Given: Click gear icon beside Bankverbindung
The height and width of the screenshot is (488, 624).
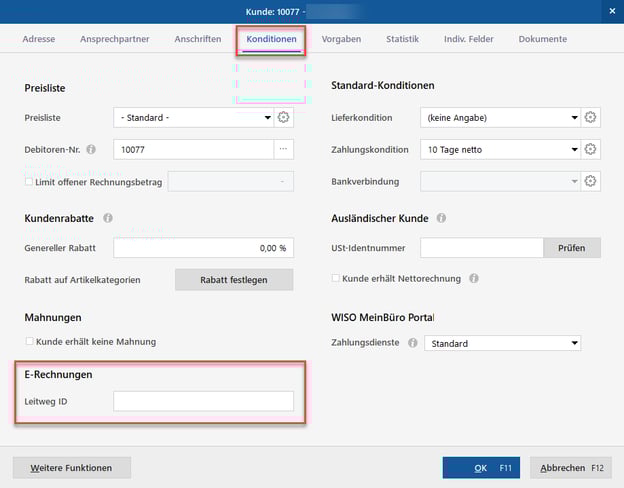Looking at the screenshot, I should (x=591, y=181).
